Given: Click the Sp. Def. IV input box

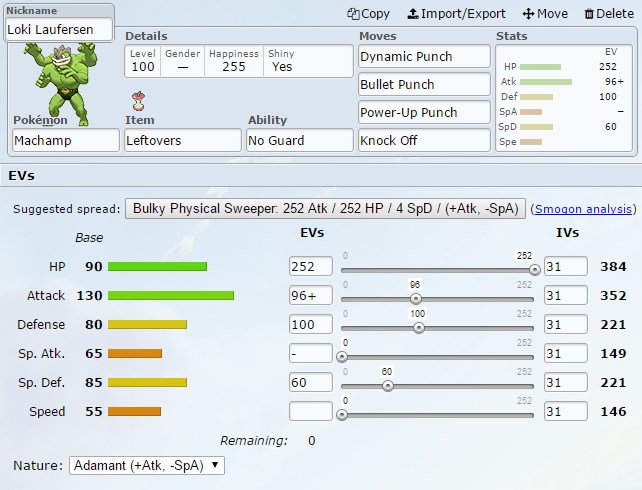Looking at the screenshot, I should (566, 382).
